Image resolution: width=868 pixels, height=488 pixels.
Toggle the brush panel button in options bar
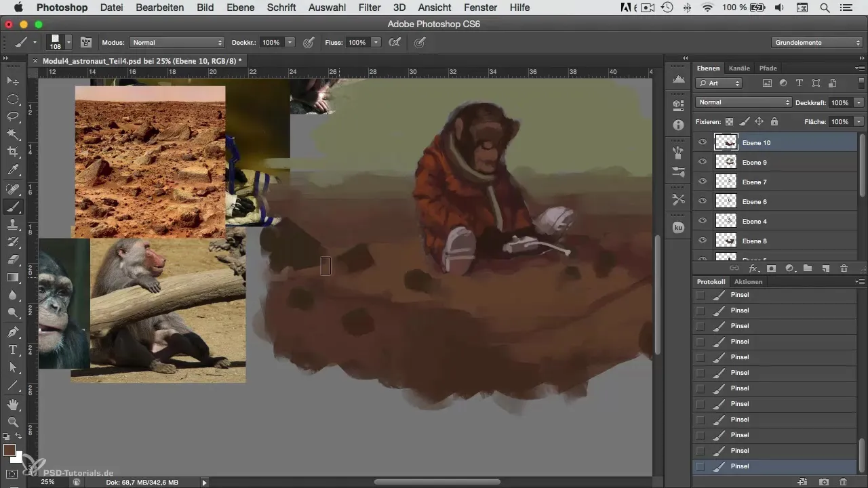[x=86, y=42]
